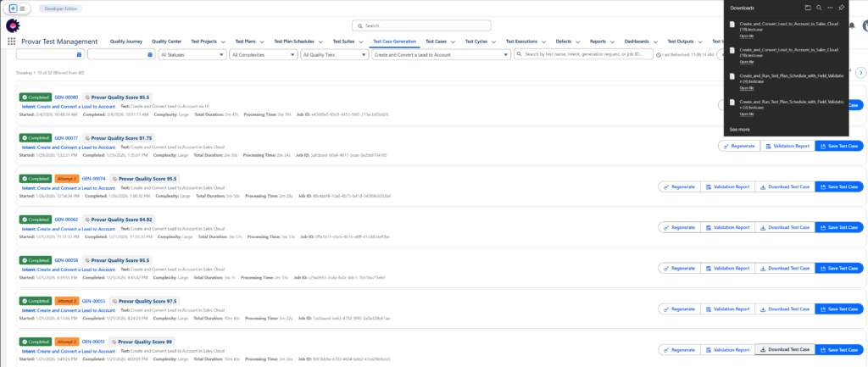Open the Test Case Generation tab
Screen dimensions: 868x367
pyautogui.click(x=394, y=41)
